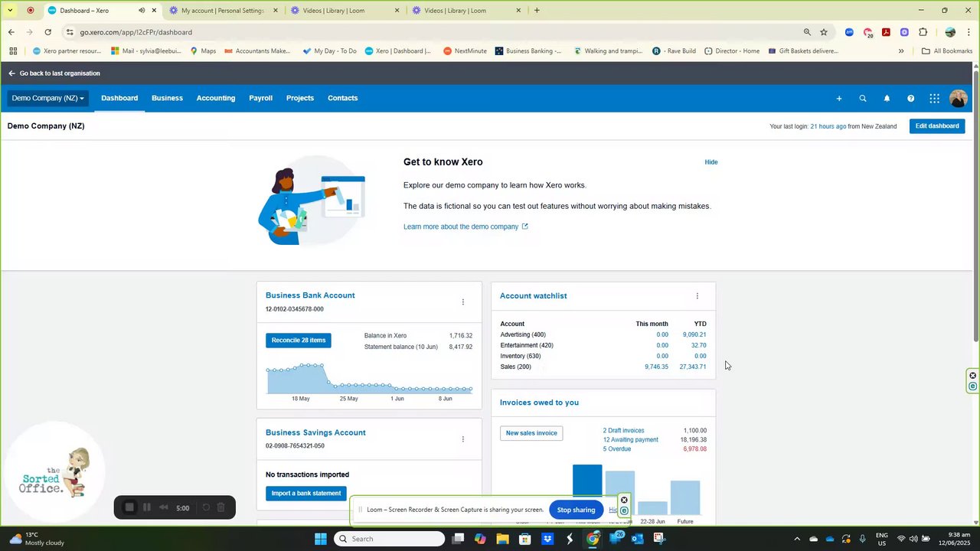Open Windows Start menu
980x551 pixels.
coord(321,539)
